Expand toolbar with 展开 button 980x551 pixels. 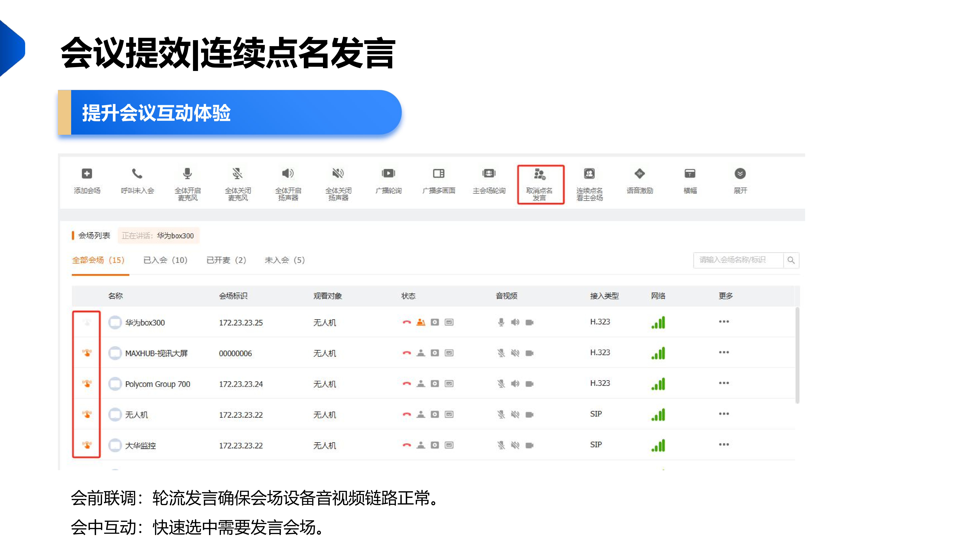(740, 181)
